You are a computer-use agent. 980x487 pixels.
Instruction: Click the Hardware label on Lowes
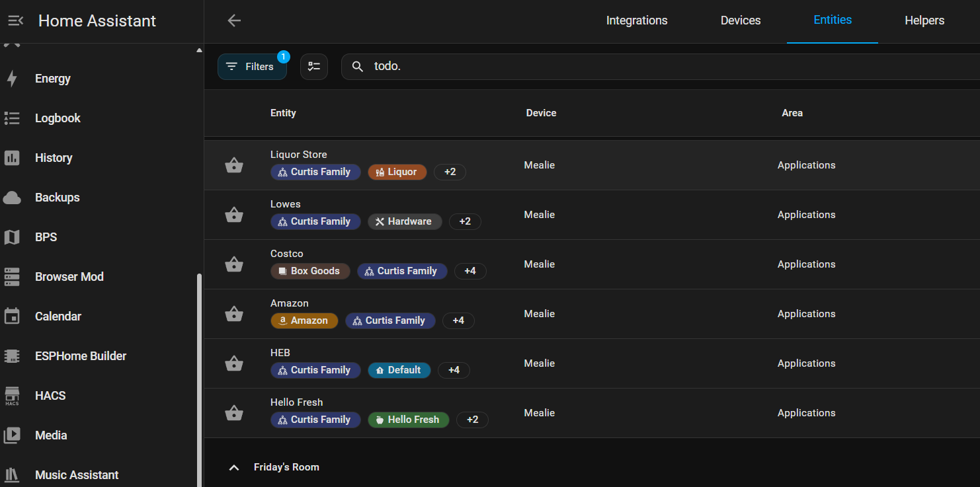click(405, 221)
